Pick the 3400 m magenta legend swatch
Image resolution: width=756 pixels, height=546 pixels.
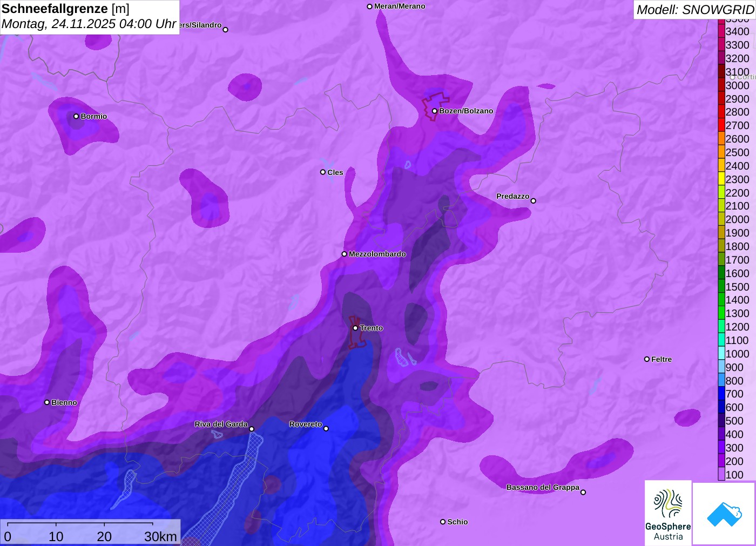pyautogui.click(x=721, y=31)
